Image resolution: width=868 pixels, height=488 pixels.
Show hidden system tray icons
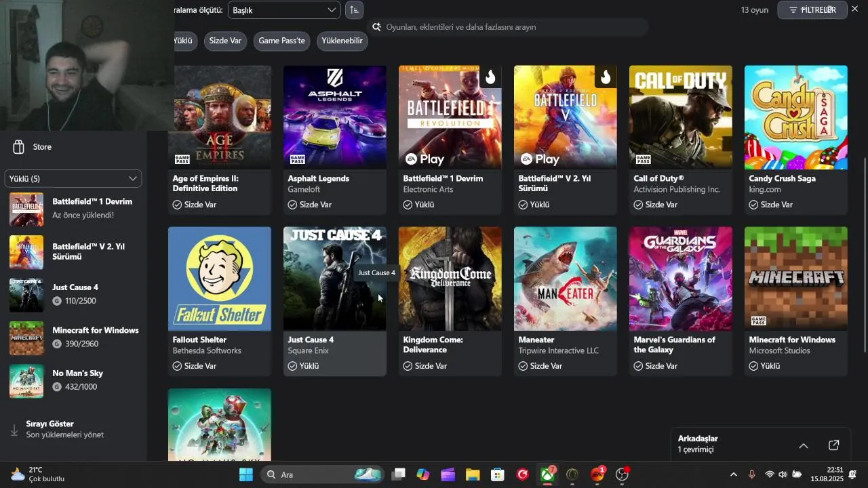click(x=733, y=474)
